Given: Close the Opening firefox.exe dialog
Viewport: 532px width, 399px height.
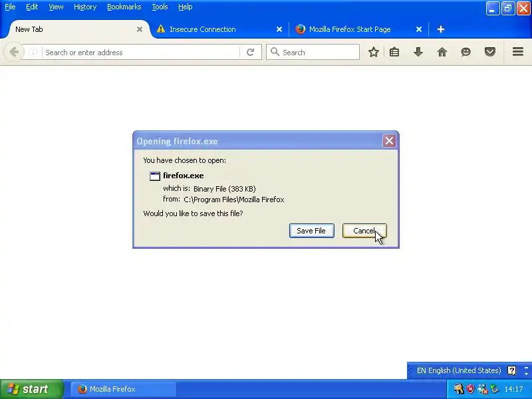Looking at the screenshot, I should pyautogui.click(x=389, y=140).
